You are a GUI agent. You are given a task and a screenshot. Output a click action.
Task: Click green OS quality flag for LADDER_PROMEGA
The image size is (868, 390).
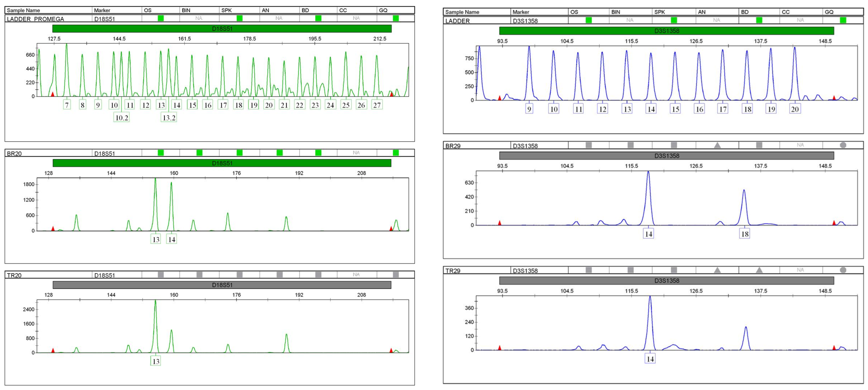pyautogui.click(x=161, y=18)
